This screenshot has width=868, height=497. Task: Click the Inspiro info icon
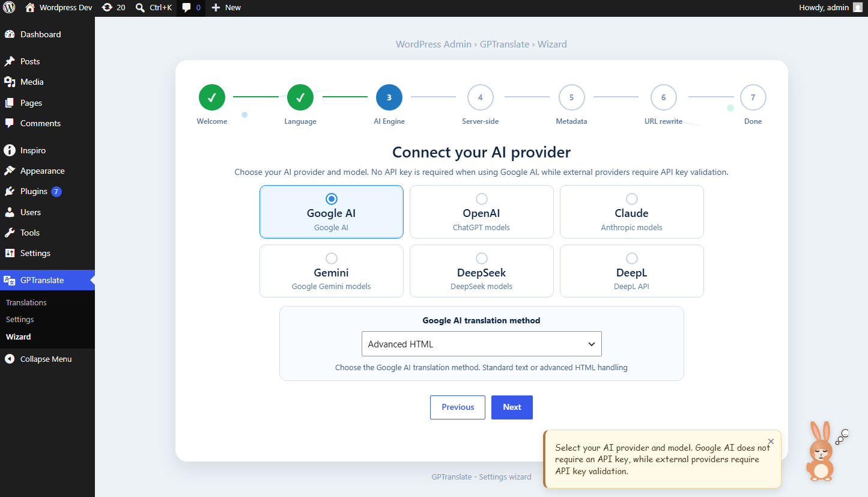pyautogui.click(x=10, y=150)
